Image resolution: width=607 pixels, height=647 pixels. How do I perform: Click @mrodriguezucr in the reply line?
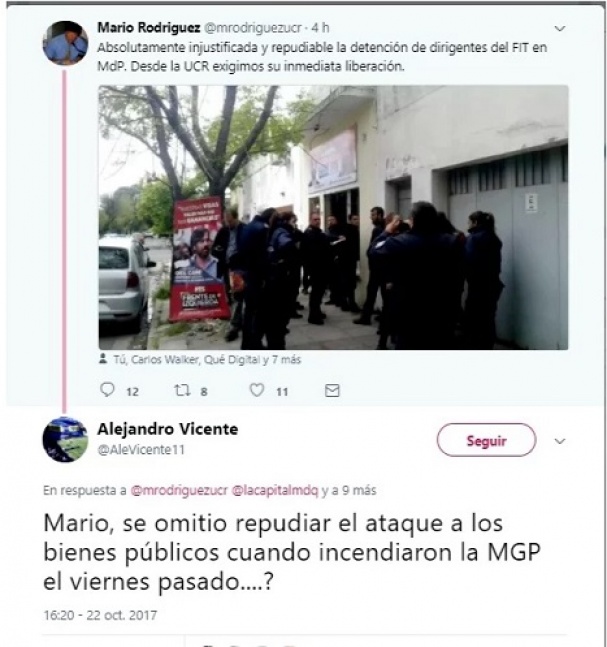[x=179, y=490]
